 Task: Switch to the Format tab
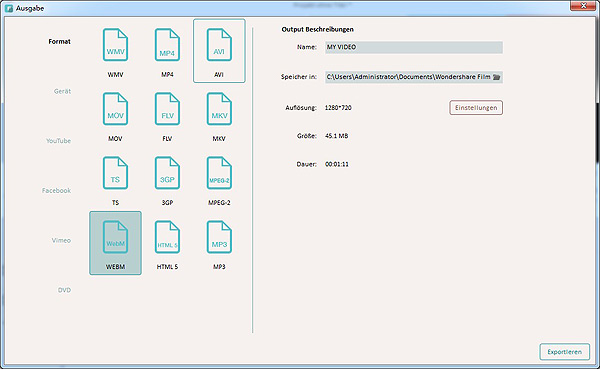(x=59, y=41)
